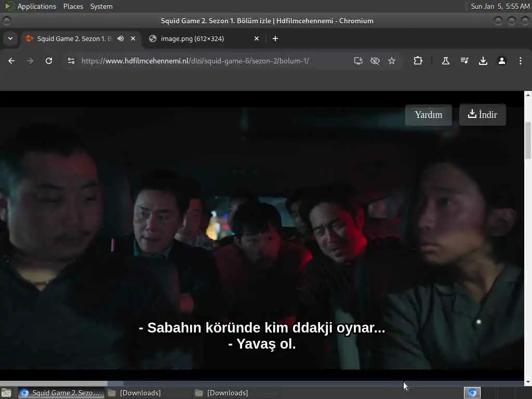Select Squid Game taskbar window button
The width and height of the screenshot is (532, 399).
tap(60, 393)
